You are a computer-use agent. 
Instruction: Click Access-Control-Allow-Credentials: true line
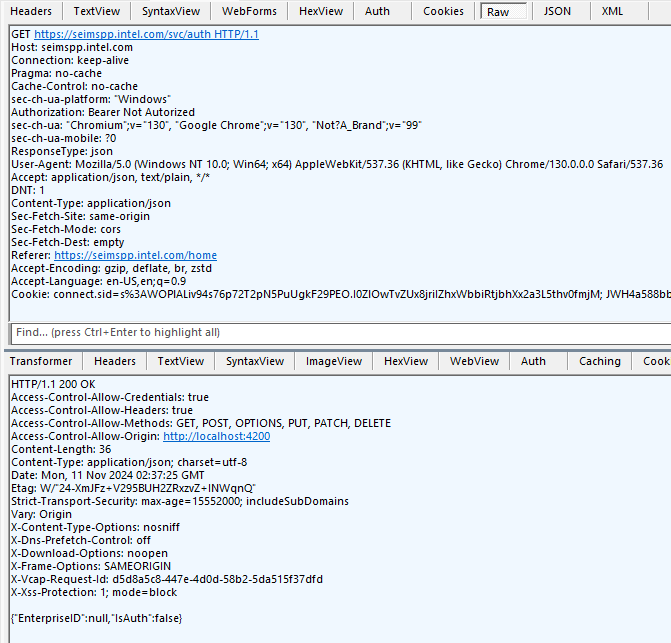tap(110, 397)
